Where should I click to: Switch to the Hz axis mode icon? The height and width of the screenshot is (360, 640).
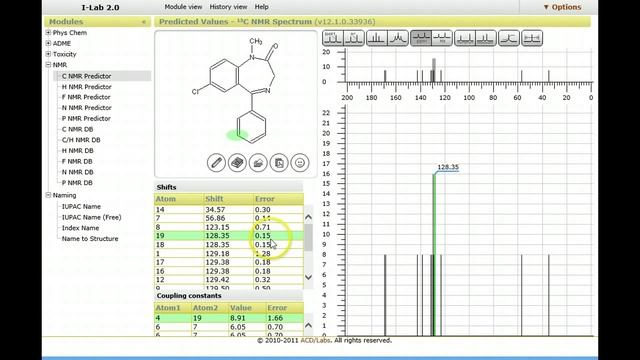pos(442,38)
